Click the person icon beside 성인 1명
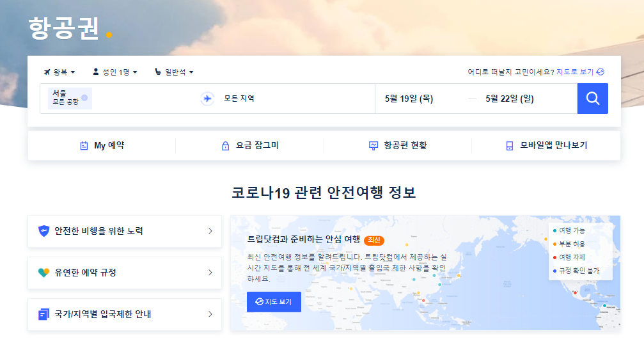This screenshot has height=343, width=644. 96,72
